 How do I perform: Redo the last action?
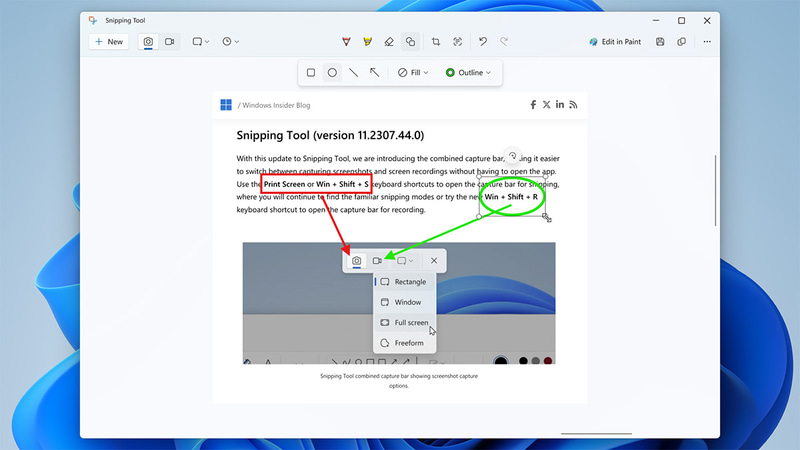(x=504, y=42)
